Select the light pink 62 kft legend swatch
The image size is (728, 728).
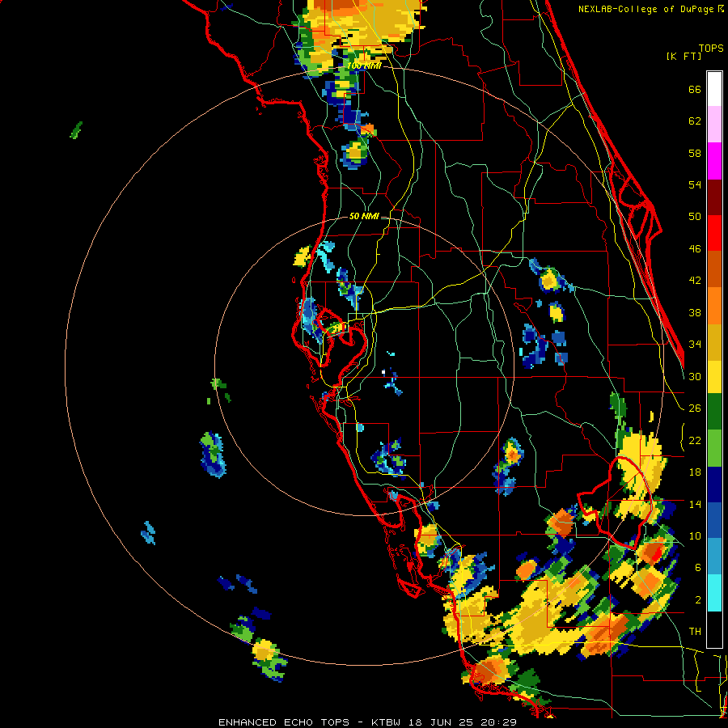(714, 125)
